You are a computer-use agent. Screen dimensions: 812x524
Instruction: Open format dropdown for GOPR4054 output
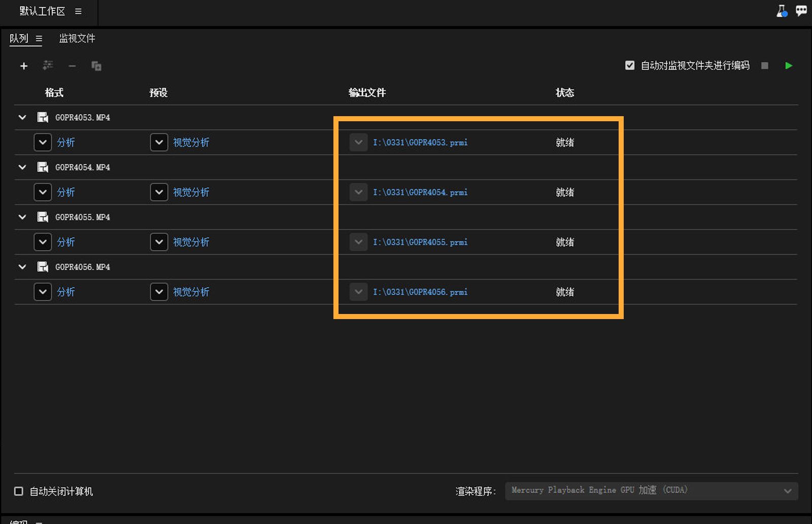pyautogui.click(x=43, y=192)
